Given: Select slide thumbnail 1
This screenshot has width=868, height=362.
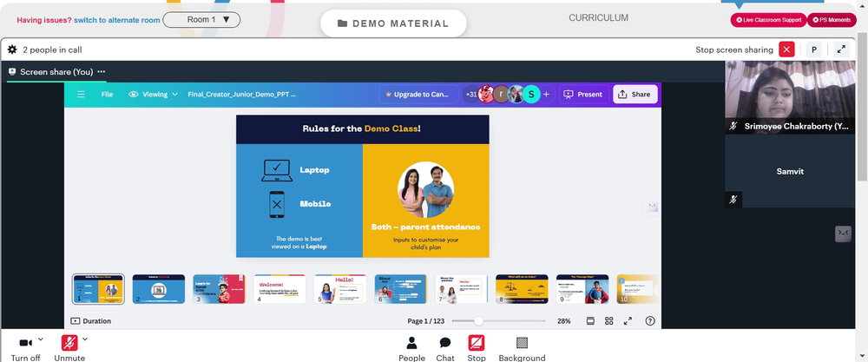Looking at the screenshot, I should coord(99,289).
